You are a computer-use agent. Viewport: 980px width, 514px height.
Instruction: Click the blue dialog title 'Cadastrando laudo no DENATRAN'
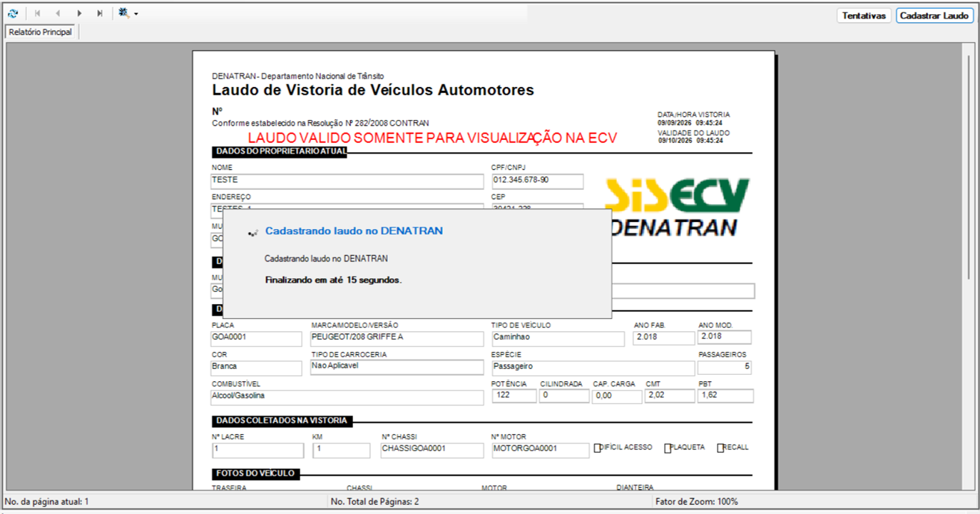[354, 231]
